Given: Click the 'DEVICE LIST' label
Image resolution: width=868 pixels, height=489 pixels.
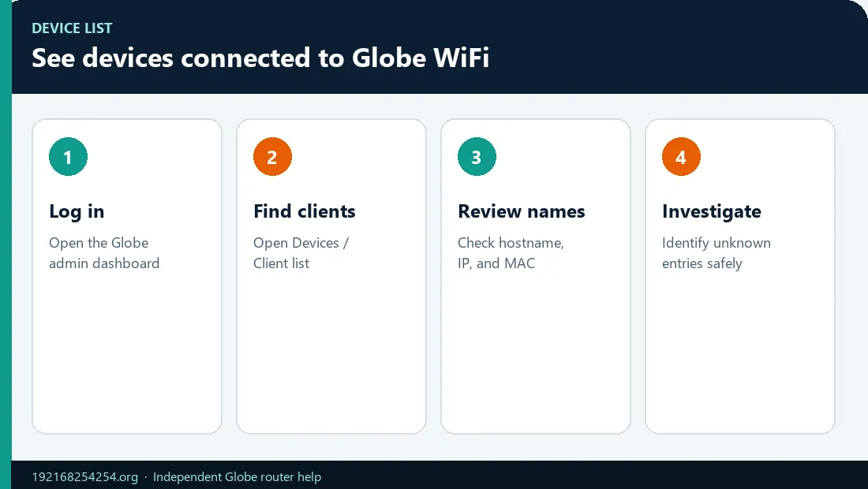Looking at the screenshot, I should coord(72,28).
